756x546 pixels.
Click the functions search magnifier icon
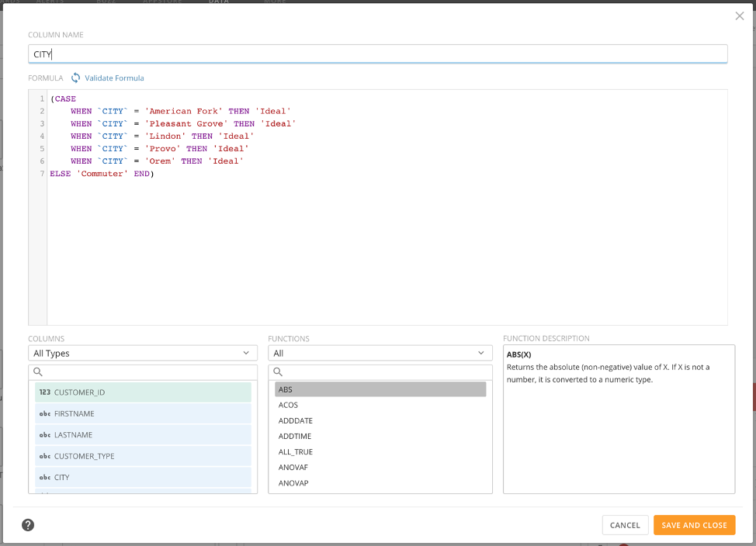(x=278, y=371)
